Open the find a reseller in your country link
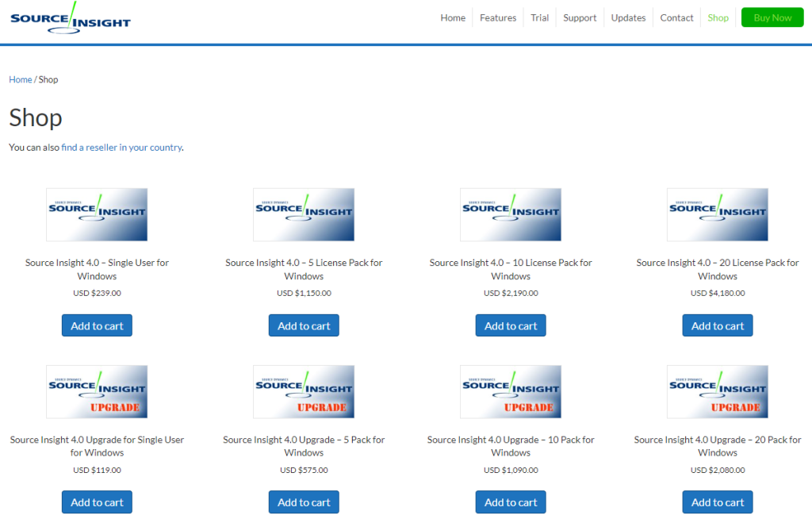The image size is (812, 519). click(121, 148)
